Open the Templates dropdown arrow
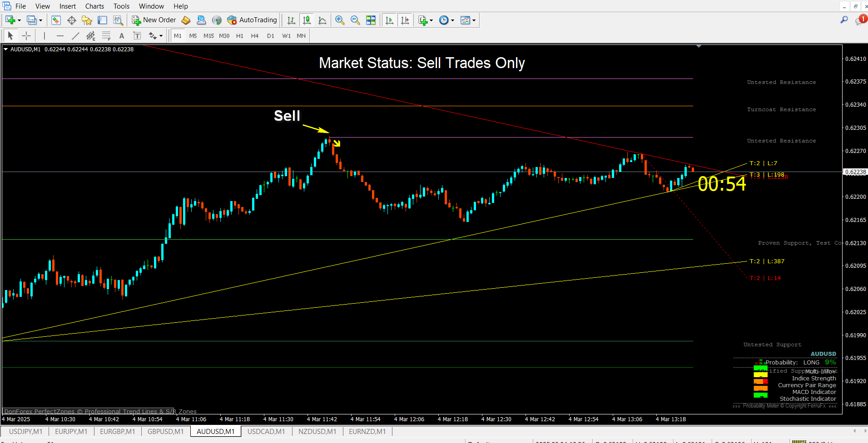The width and height of the screenshot is (868, 443). point(474,20)
